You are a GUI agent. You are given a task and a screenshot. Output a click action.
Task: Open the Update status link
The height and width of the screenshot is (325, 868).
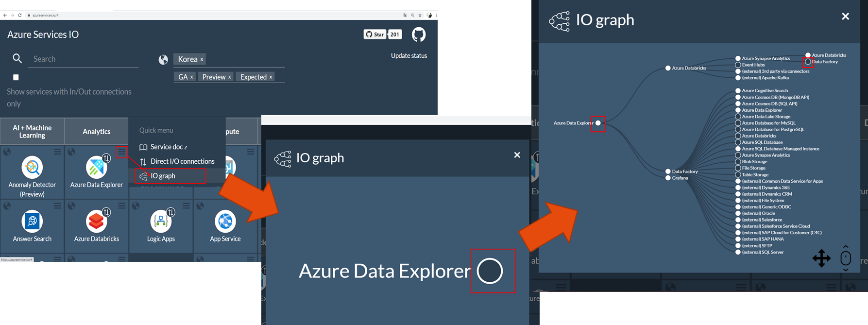point(409,56)
